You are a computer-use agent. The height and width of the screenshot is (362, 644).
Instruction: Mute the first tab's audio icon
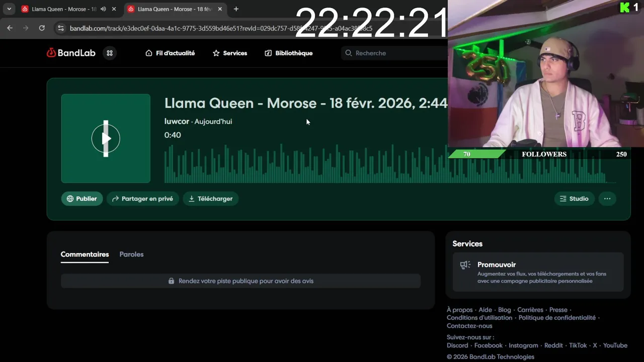[x=103, y=9]
